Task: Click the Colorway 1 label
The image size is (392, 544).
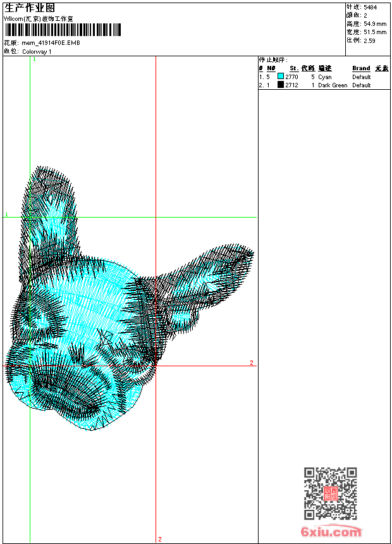Action: (37, 51)
